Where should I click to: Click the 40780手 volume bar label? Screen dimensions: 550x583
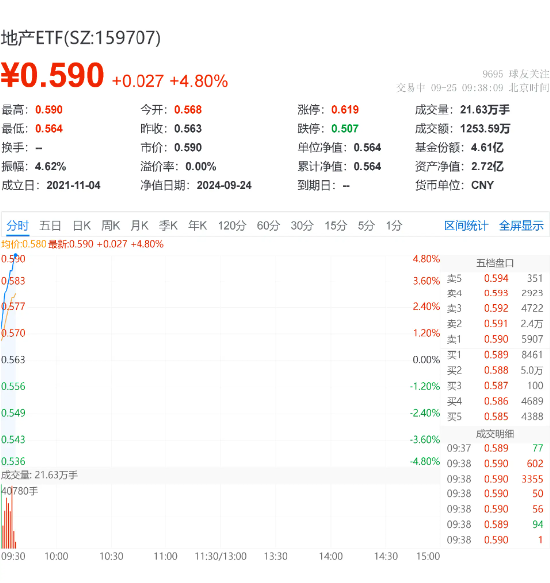20,491
